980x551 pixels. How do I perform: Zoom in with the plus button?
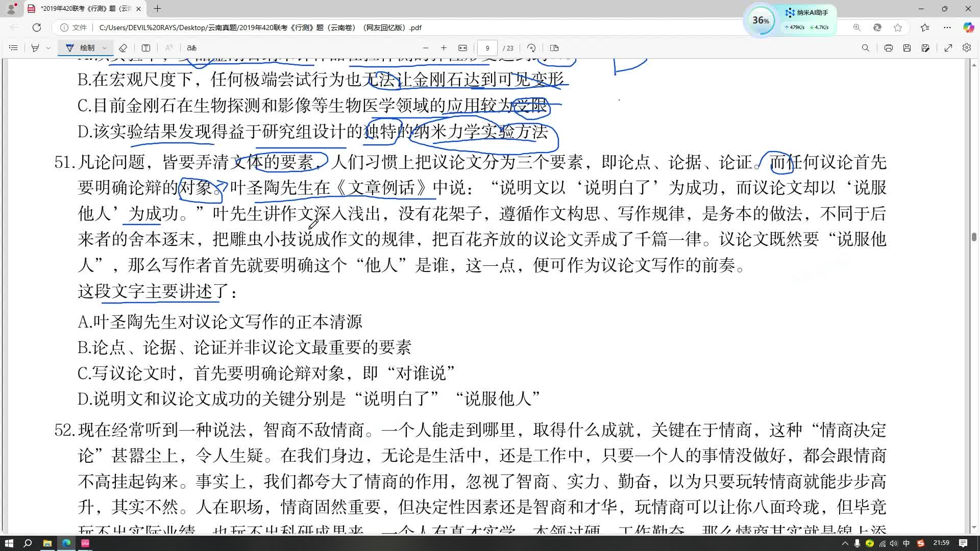(x=444, y=48)
